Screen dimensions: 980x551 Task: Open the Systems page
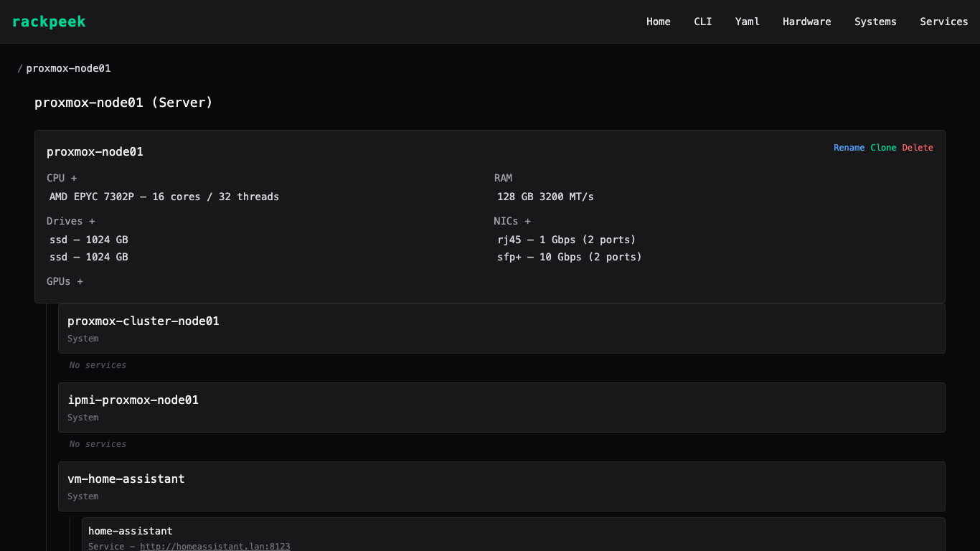coord(875,22)
